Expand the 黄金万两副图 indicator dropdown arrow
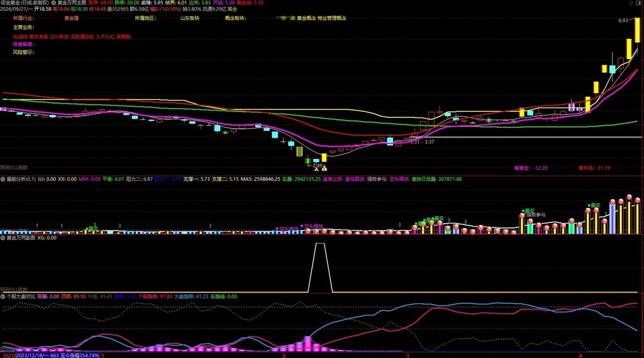The width and height of the screenshot is (644, 358). tap(3, 238)
